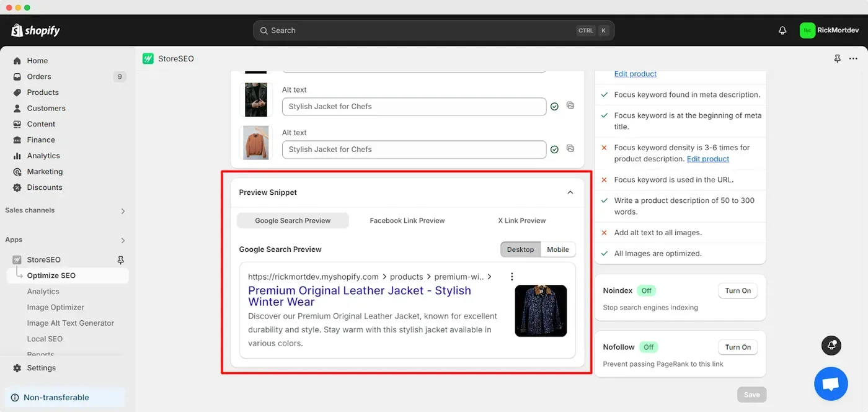Collapse the Preview Snippet section
This screenshot has width=868, height=412.
point(570,192)
